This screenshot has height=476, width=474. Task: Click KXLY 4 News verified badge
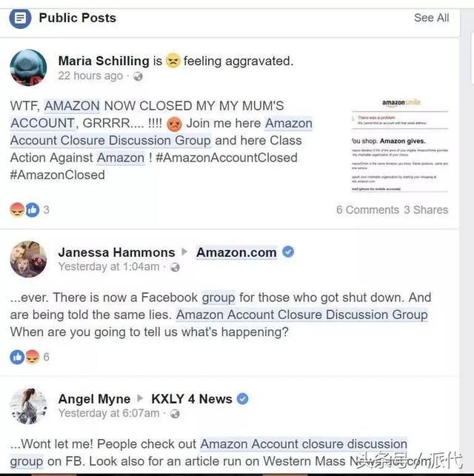(243, 398)
